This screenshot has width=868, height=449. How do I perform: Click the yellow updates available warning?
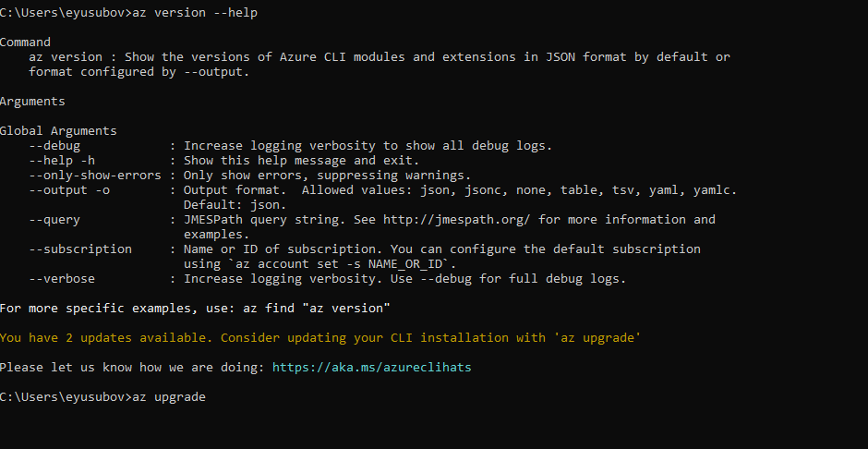click(x=320, y=338)
